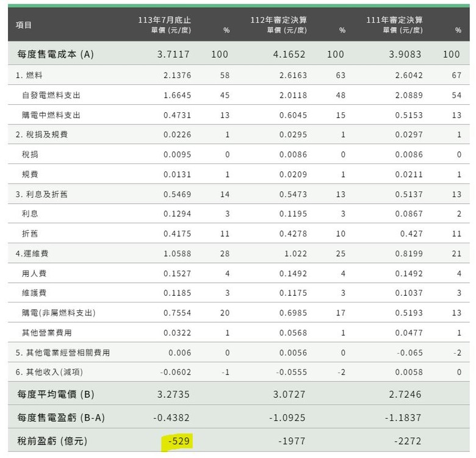Click the 用人費 row label
476x458 pixels.
(x=34, y=274)
